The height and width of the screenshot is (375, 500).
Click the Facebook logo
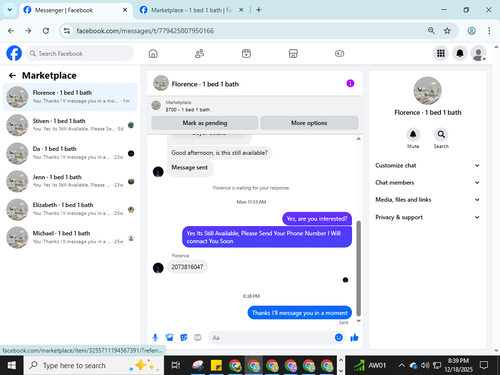point(14,53)
